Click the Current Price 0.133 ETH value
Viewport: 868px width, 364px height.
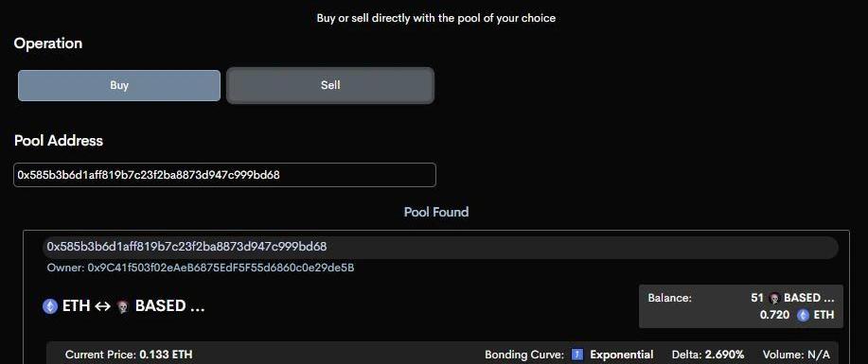(x=166, y=355)
